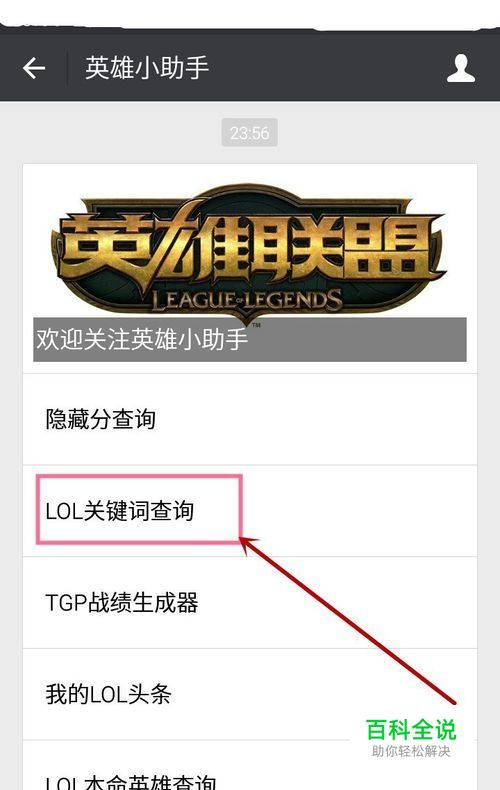Select the LOL关键词查询 entry
Image resolution: width=500 pixels, height=790 pixels.
coord(249,511)
